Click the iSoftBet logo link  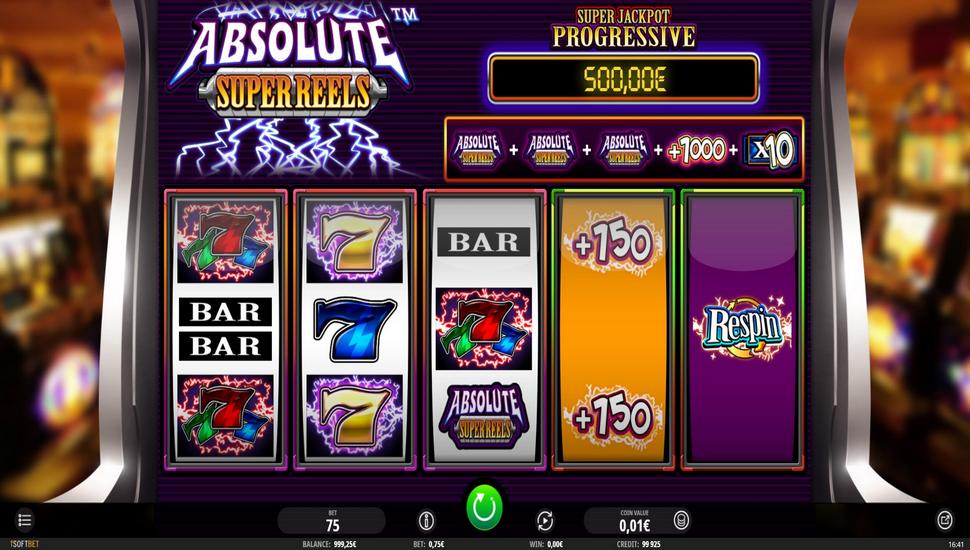click(24, 544)
